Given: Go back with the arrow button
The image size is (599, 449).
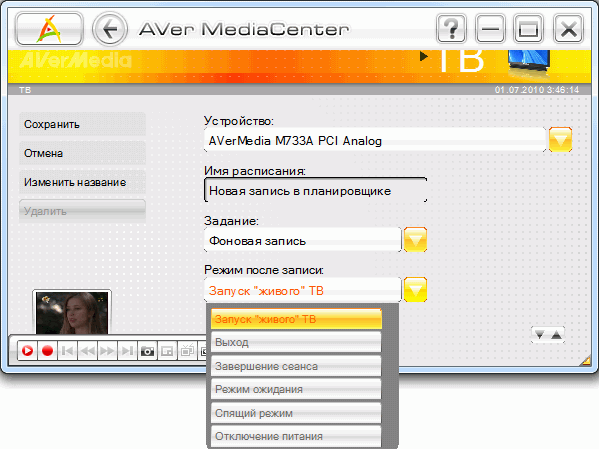Looking at the screenshot, I should click(110, 29).
